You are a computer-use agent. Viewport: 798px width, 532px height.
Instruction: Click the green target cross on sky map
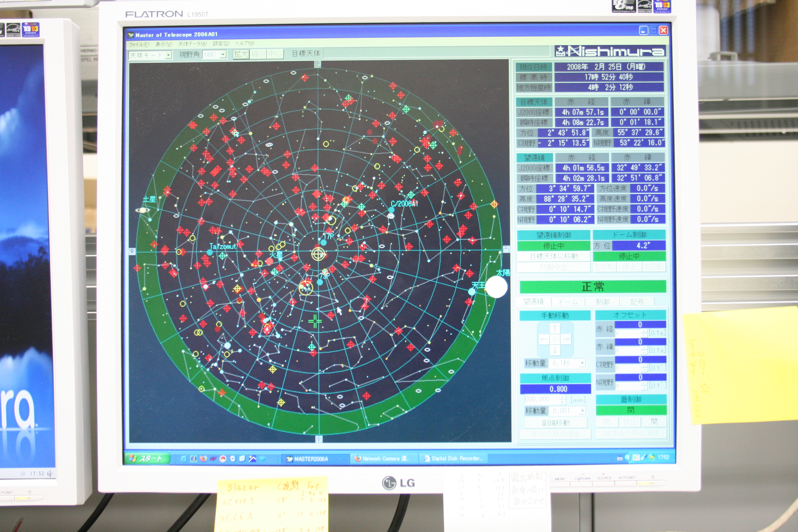point(315,321)
